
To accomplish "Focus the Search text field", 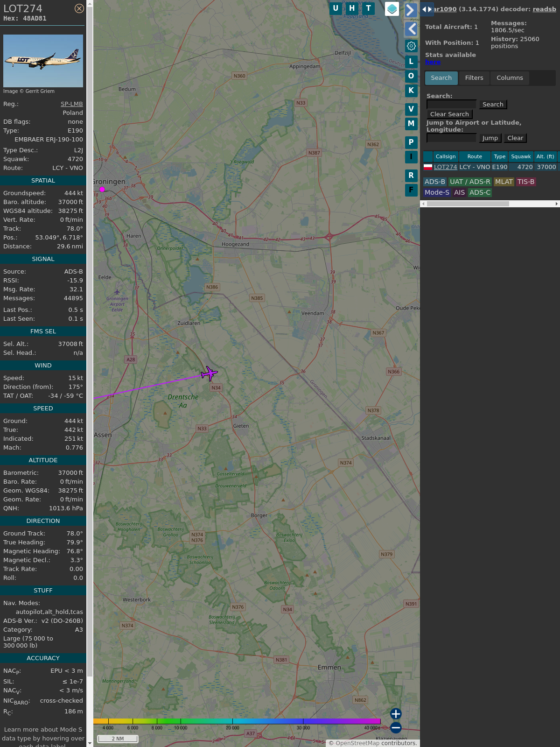I will point(451,104).
